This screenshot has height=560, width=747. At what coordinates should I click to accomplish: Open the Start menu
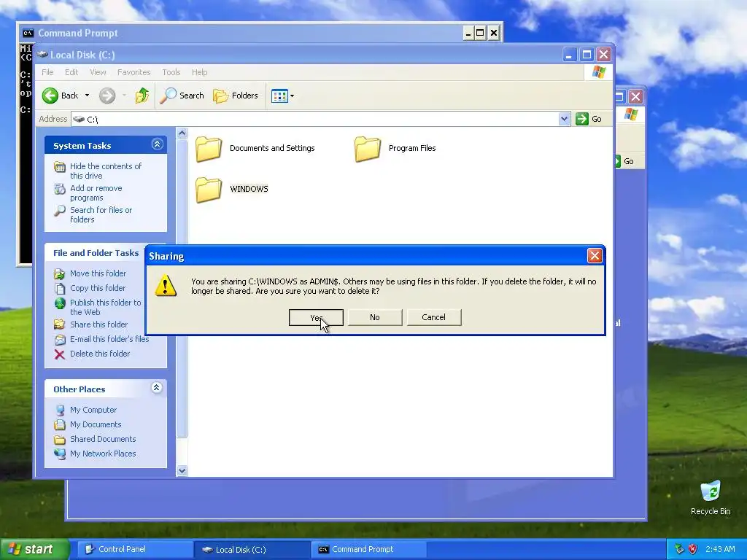(x=34, y=549)
